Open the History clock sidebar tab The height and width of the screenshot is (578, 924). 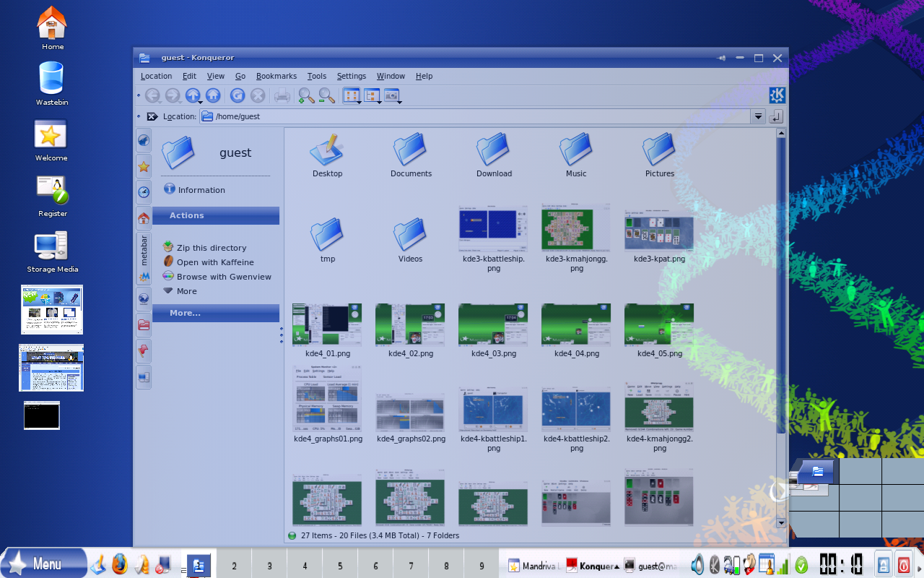point(144,192)
